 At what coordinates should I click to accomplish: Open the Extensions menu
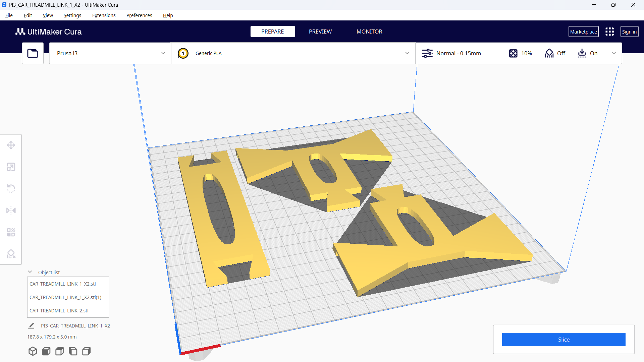(104, 15)
